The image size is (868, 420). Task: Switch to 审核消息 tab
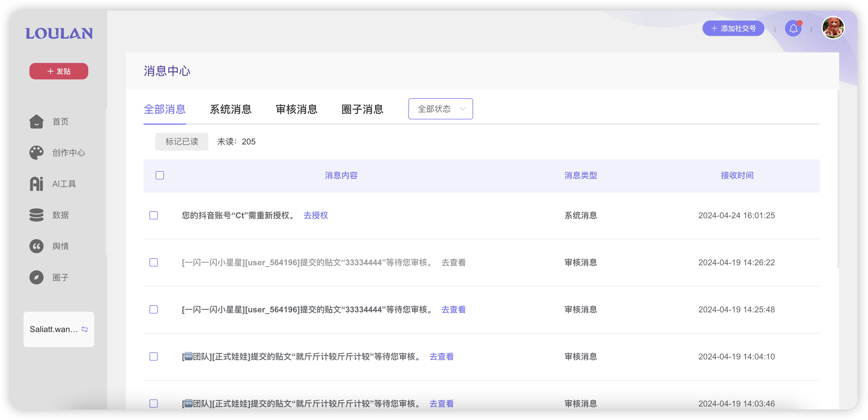point(297,109)
